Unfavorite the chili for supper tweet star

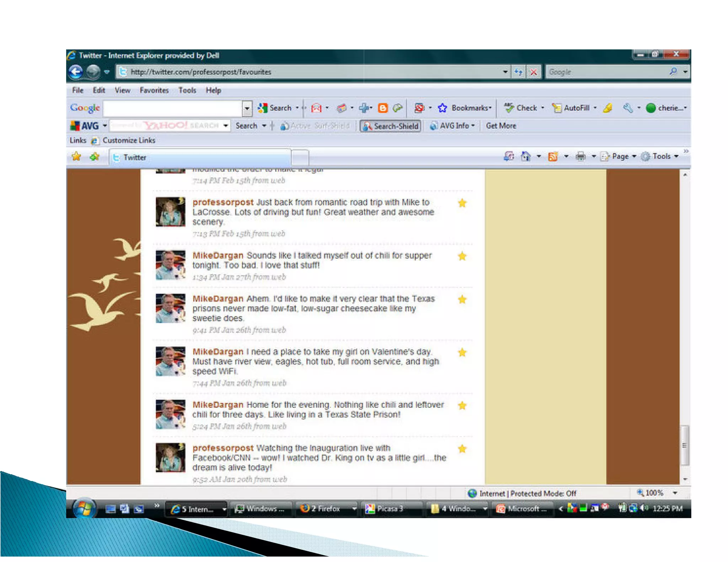click(x=462, y=256)
